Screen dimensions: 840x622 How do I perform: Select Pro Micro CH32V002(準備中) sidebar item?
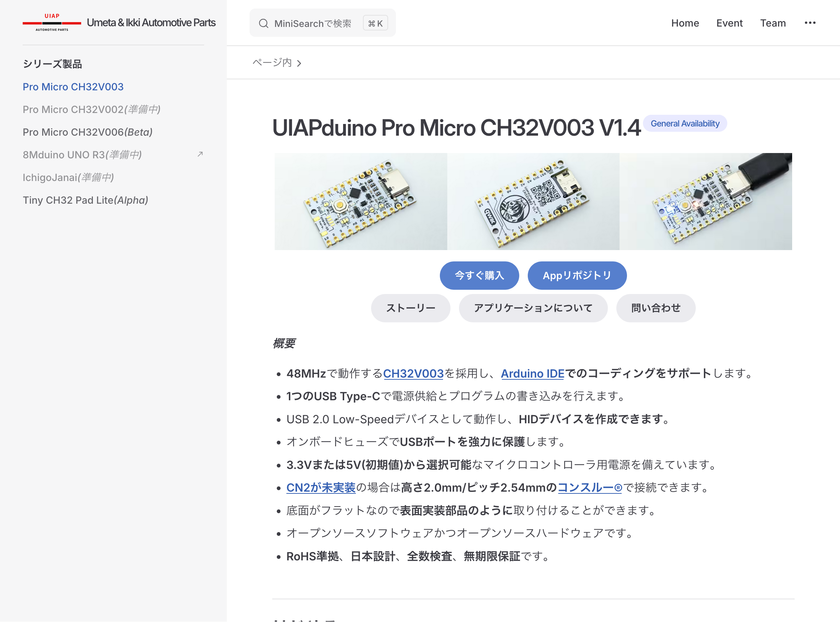tap(91, 109)
